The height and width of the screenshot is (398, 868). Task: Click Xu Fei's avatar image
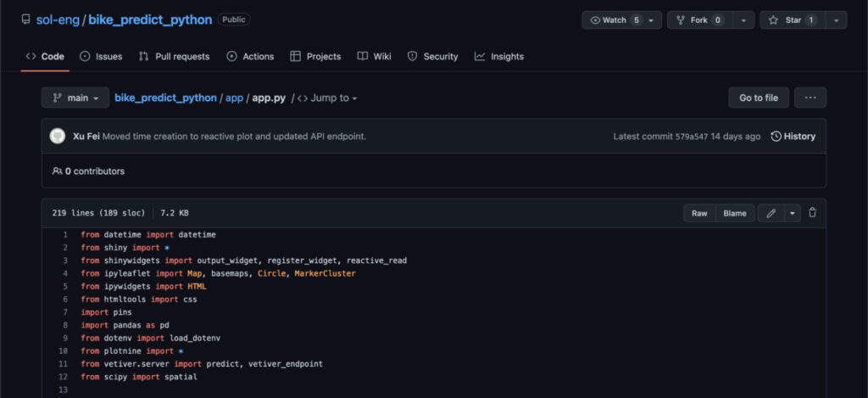(x=57, y=136)
